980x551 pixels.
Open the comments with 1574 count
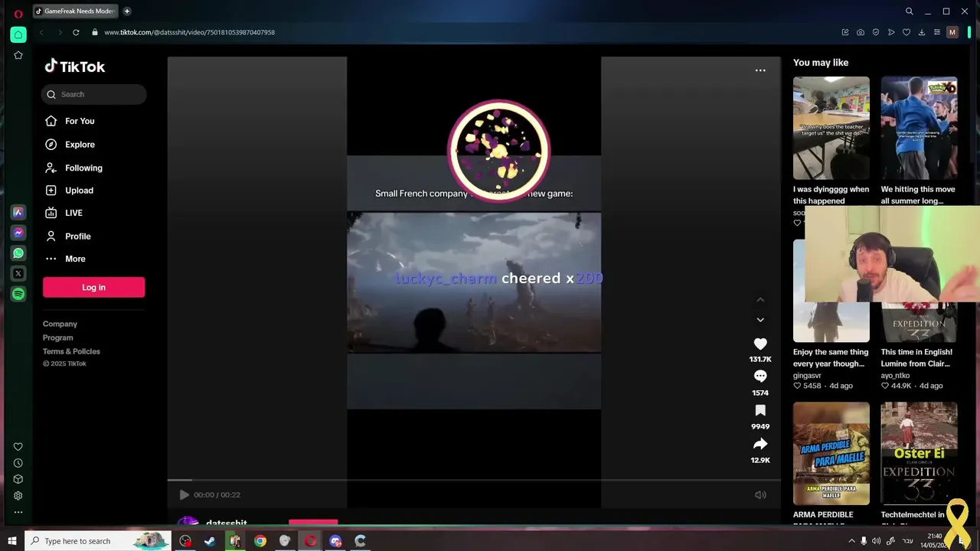point(760,377)
